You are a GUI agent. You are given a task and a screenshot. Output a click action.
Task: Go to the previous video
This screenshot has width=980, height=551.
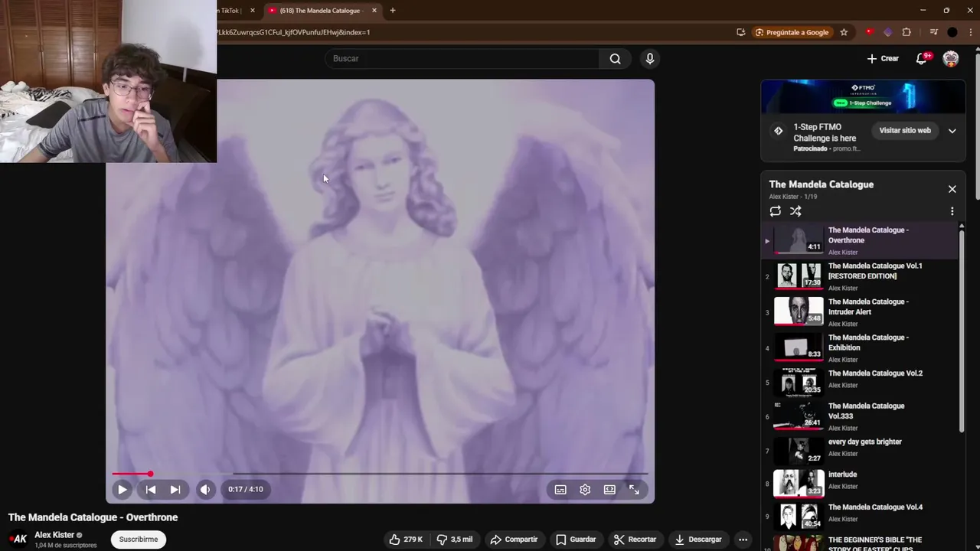(151, 490)
